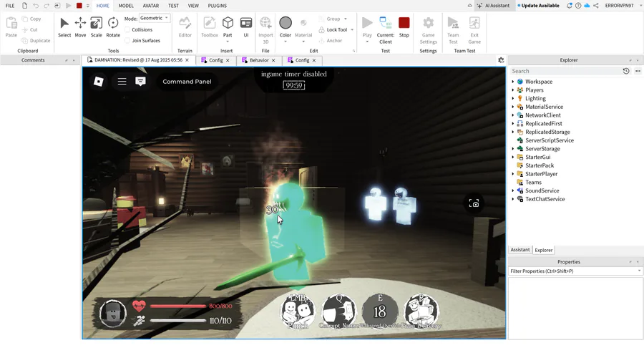Open Filter Properties dropdown arrow

639,271
